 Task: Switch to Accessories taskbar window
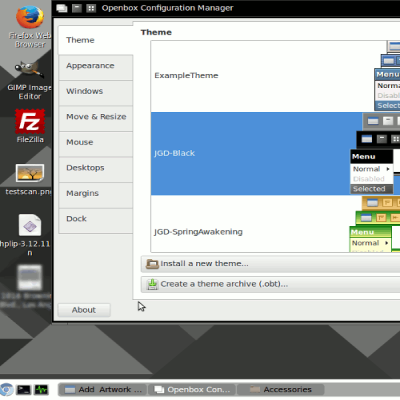281,389
